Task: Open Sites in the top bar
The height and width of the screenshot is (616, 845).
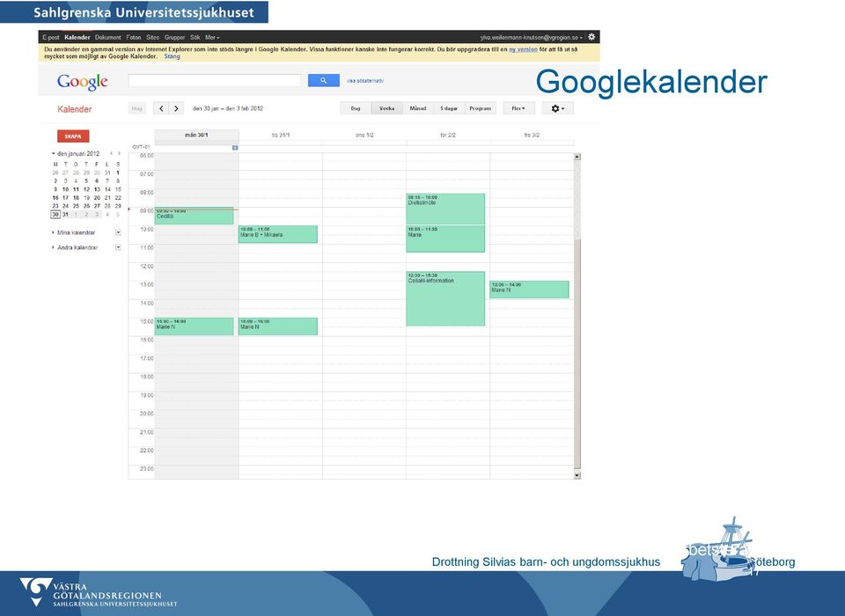Action: pyautogui.click(x=152, y=38)
